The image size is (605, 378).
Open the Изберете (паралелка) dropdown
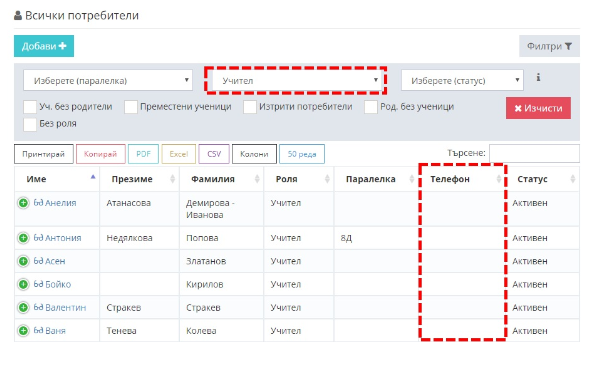pyautogui.click(x=108, y=80)
